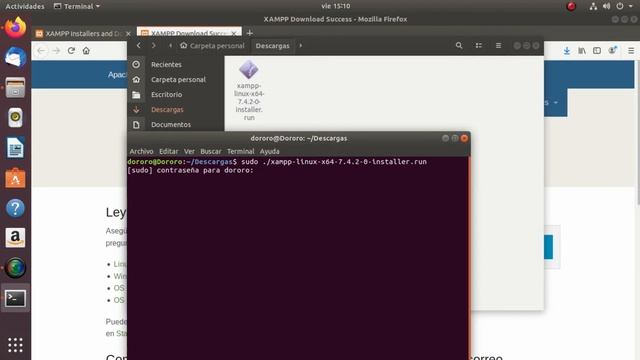Open the Archivo menu in terminal

point(141,151)
